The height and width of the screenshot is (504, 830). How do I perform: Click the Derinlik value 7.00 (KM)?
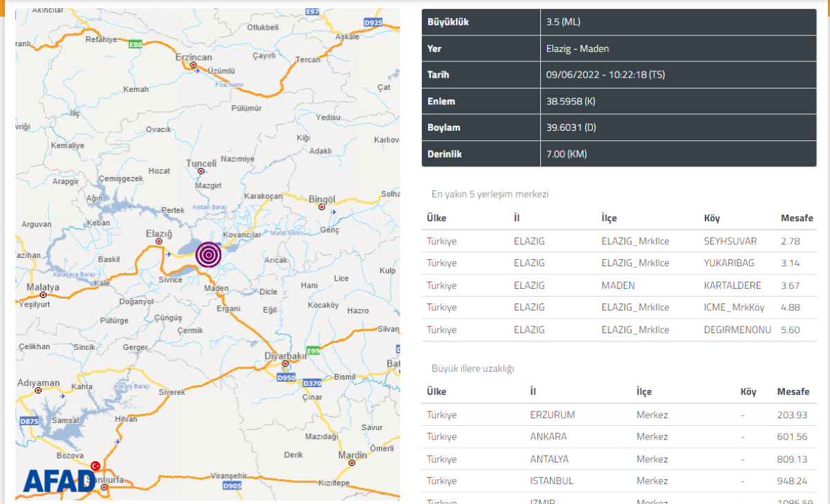566,153
